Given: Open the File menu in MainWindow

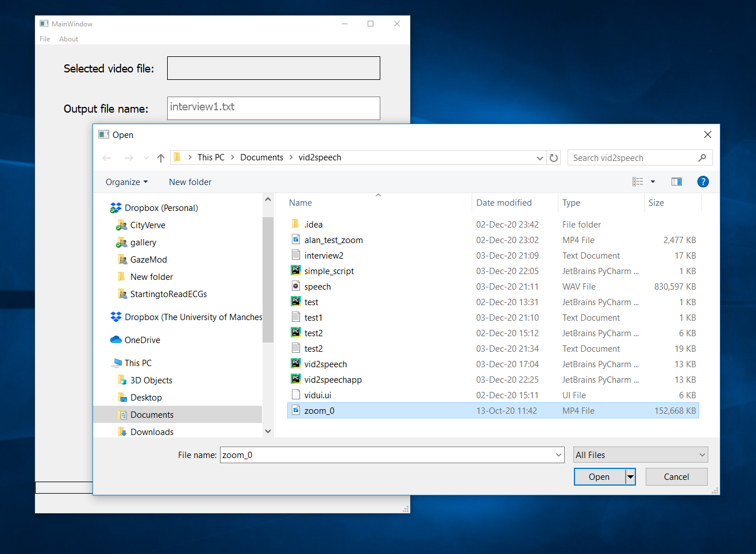Looking at the screenshot, I should tap(45, 39).
